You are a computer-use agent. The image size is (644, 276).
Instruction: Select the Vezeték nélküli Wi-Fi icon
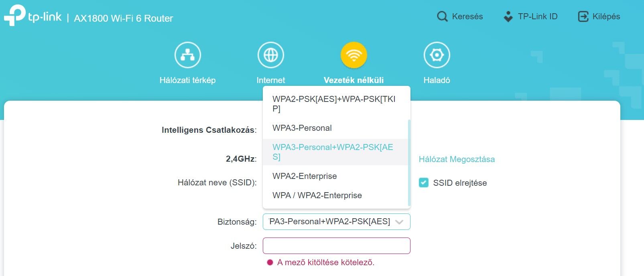pyautogui.click(x=353, y=55)
